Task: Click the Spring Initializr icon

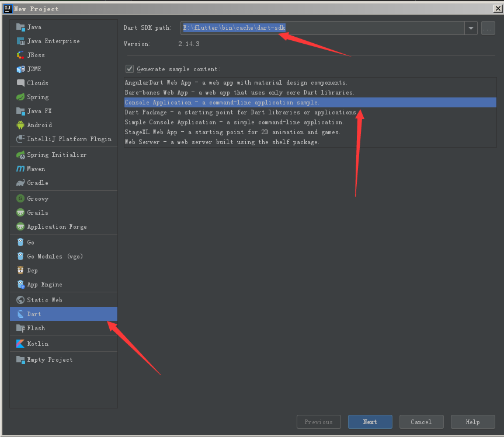Action: click(20, 155)
